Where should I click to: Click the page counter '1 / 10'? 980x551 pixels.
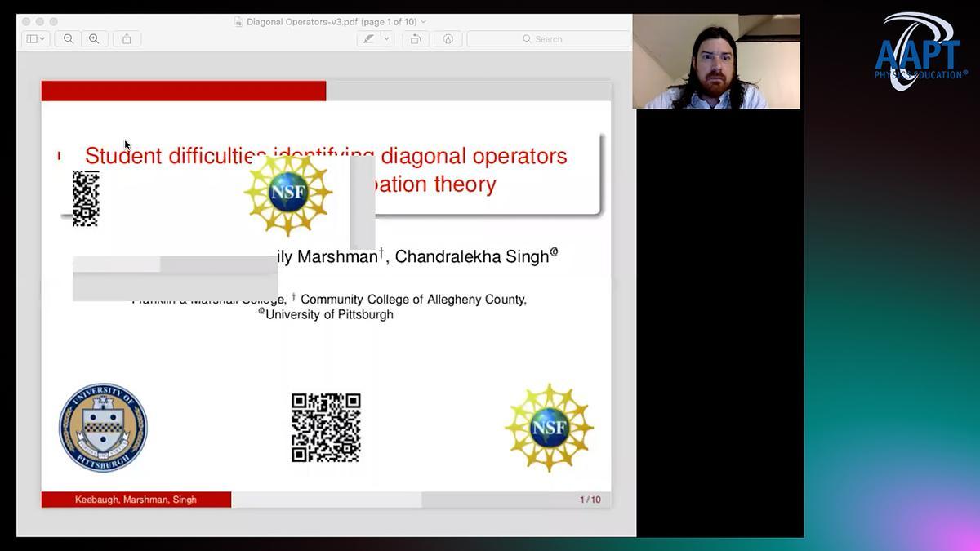pos(590,500)
